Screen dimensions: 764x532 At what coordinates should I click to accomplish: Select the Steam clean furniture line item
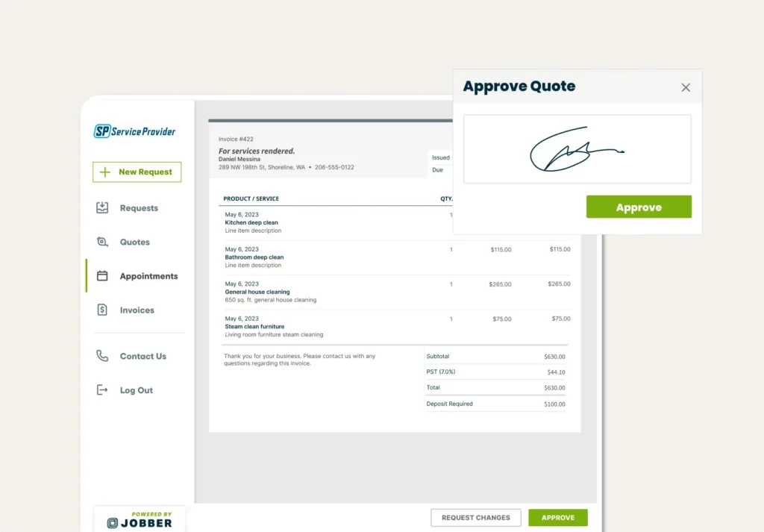[x=254, y=326]
